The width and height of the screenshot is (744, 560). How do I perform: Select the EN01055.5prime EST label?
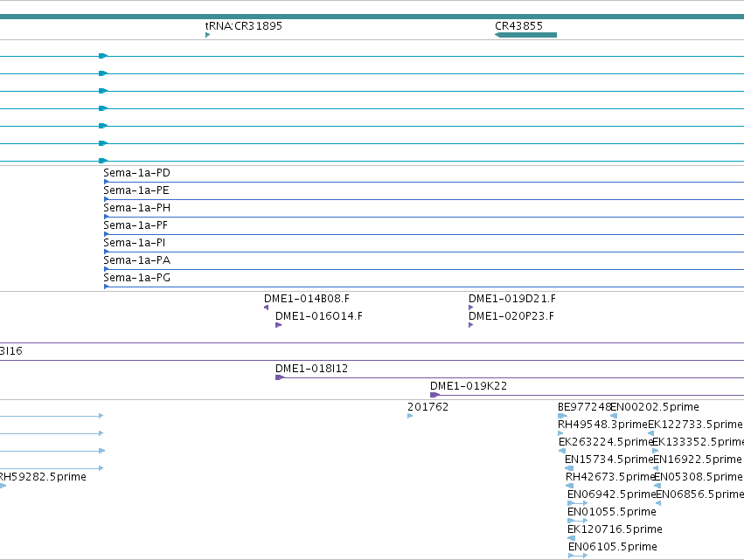tap(612, 512)
